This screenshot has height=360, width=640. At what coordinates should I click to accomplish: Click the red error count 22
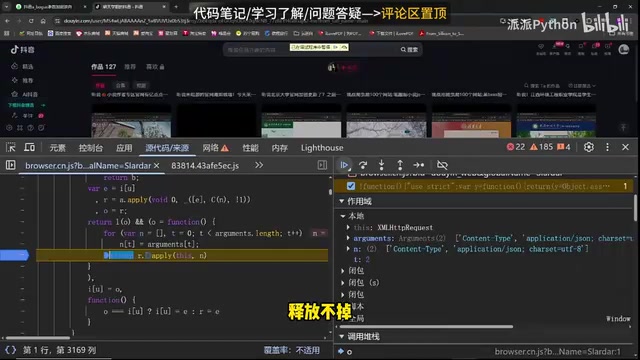(516, 147)
